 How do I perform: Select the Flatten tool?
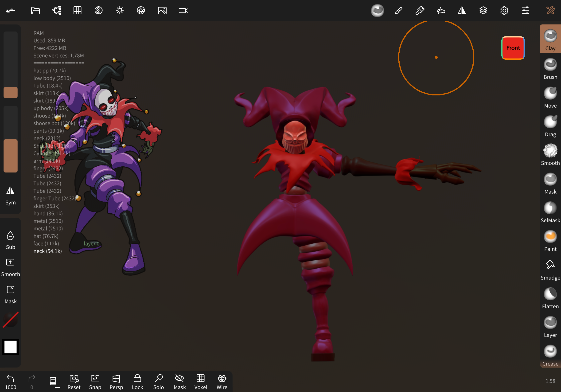[x=550, y=298]
